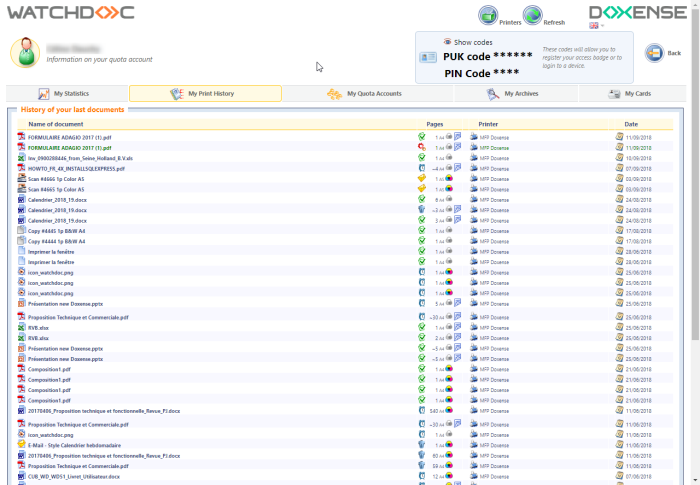This screenshot has width=700, height=485.
Task: Click the Printers icon in the header
Action: pos(488,15)
